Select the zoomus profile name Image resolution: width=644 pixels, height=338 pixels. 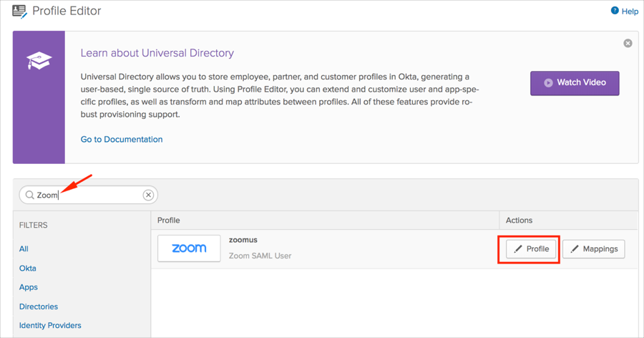pos(243,240)
